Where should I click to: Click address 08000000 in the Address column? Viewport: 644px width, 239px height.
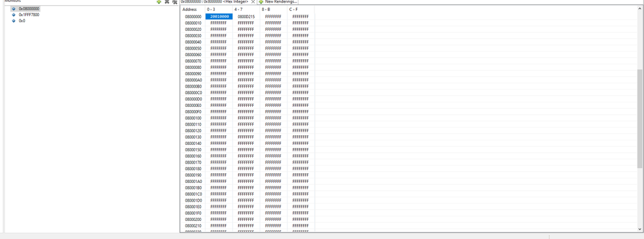(x=193, y=16)
